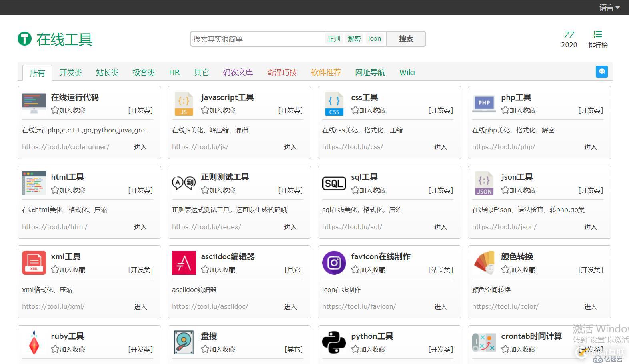Click the crontab时间计算 icon
Screen dimensions: 629x364
[x=484, y=342]
